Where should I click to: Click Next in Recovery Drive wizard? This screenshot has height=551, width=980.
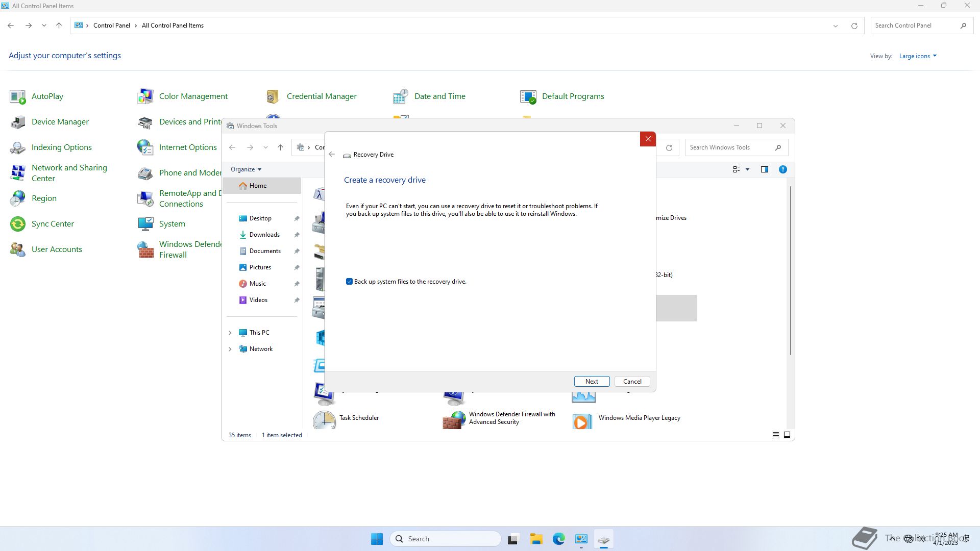(x=592, y=382)
